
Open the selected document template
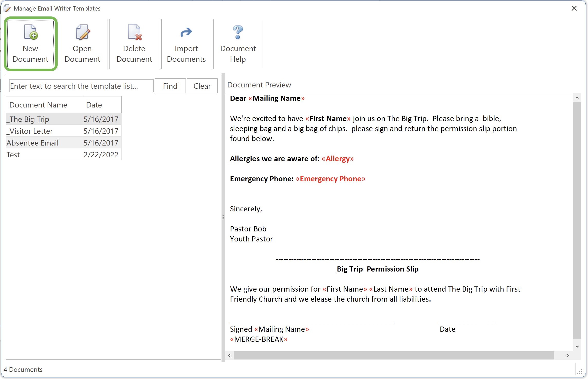tap(82, 43)
